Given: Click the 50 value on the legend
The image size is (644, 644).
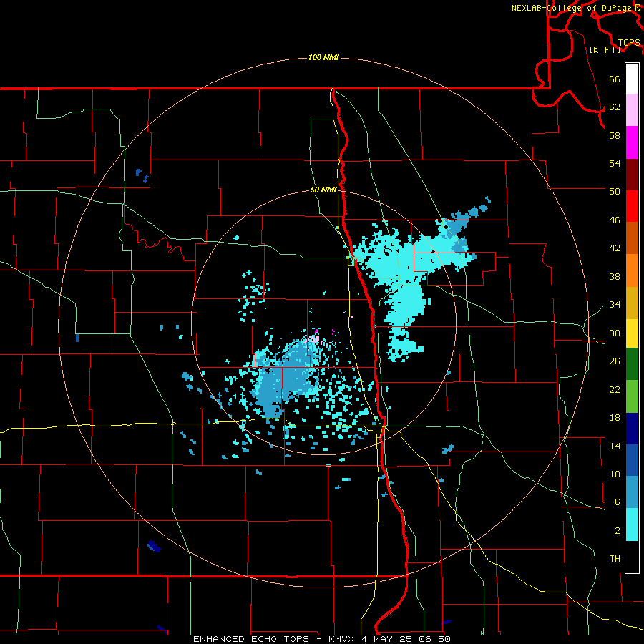Looking at the screenshot, I should pos(615,191).
